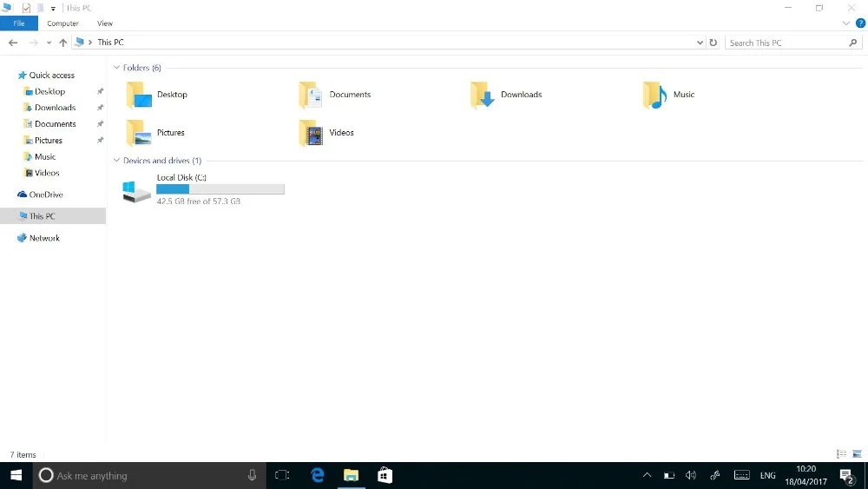The image size is (868, 489).
Task: Click the Properties quick access toolbar icon
Action: point(26,8)
